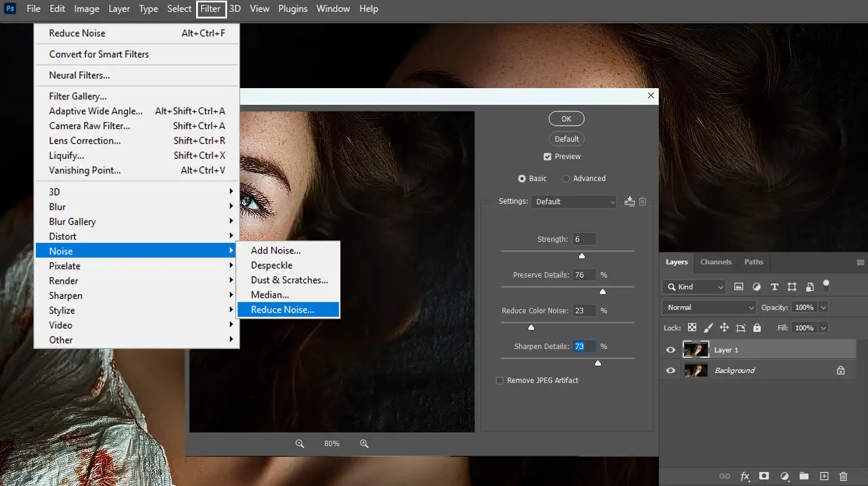Create a new layer plus icon
This screenshot has height=486, width=868.
pyautogui.click(x=824, y=476)
